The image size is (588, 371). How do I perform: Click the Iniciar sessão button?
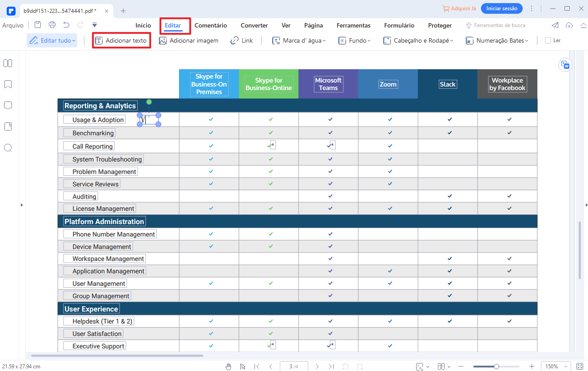501,8
